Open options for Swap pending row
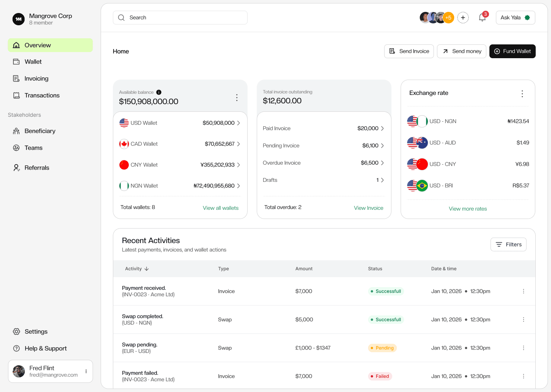 point(523,348)
